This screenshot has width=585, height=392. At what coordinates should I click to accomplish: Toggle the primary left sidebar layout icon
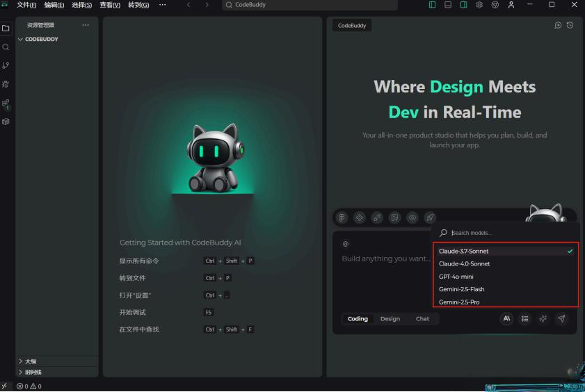[x=433, y=5]
